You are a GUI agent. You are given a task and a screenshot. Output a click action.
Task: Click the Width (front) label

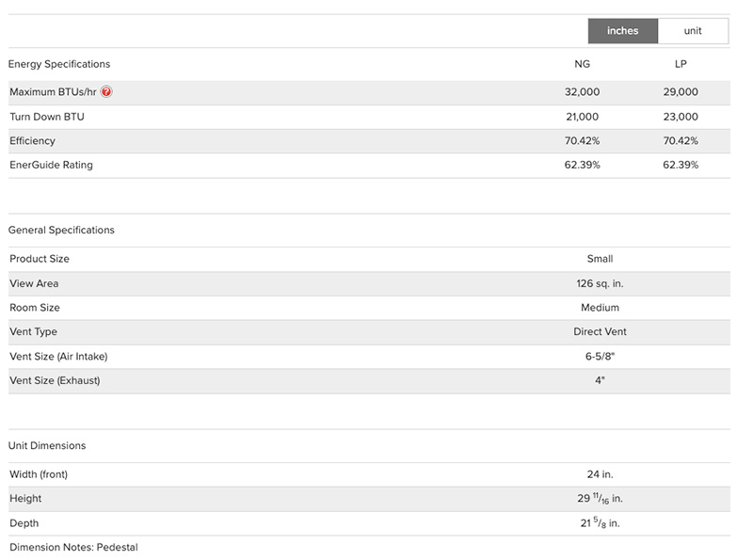click(x=39, y=474)
